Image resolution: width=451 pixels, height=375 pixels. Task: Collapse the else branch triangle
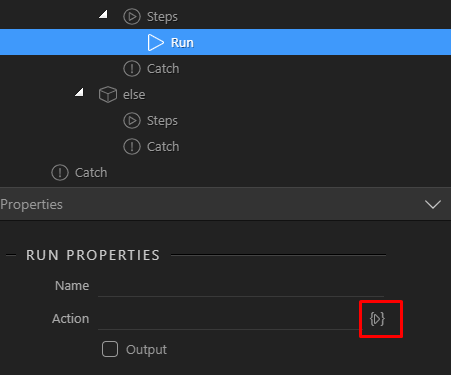pyautogui.click(x=79, y=92)
